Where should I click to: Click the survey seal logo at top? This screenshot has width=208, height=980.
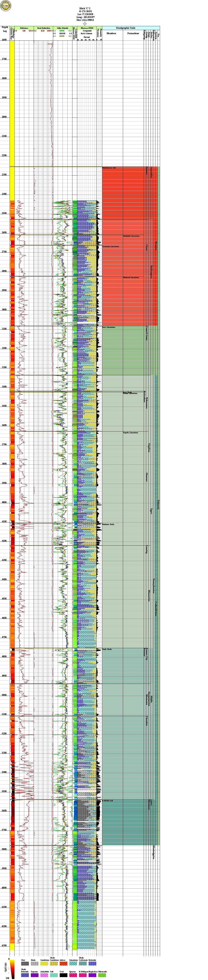[6, 6]
